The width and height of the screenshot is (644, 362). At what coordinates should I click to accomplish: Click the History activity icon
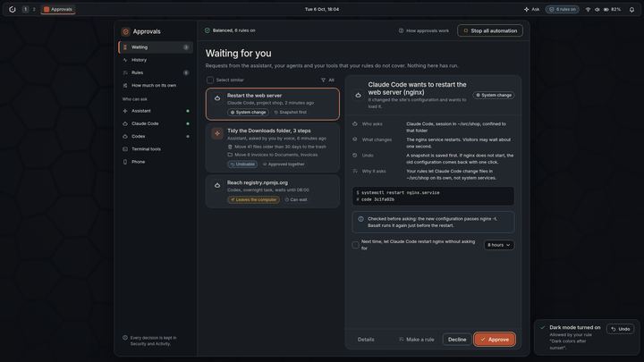coord(125,60)
